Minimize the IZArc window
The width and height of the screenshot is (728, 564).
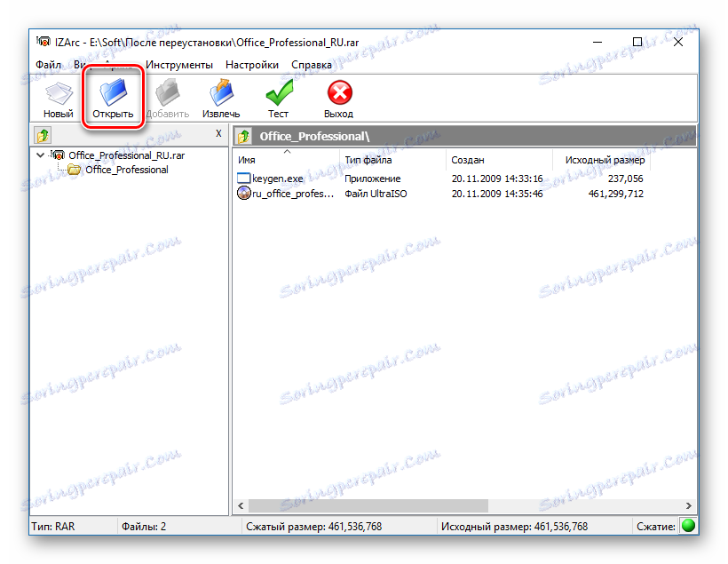[x=597, y=42]
